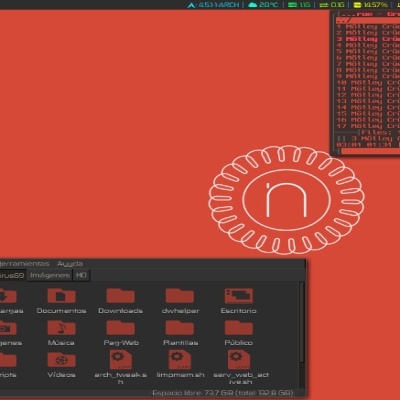Viewport: 400px width, 400px height.
Task: Open the Música folder
Action: pos(61,333)
